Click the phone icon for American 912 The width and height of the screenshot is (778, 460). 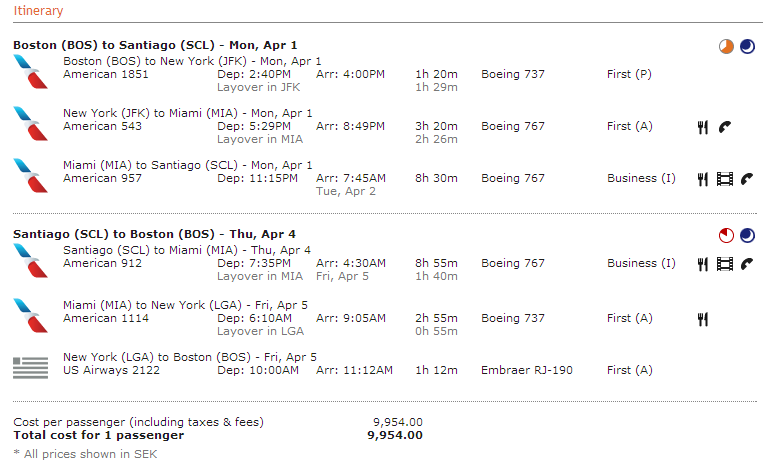pyautogui.click(x=746, y=264)
